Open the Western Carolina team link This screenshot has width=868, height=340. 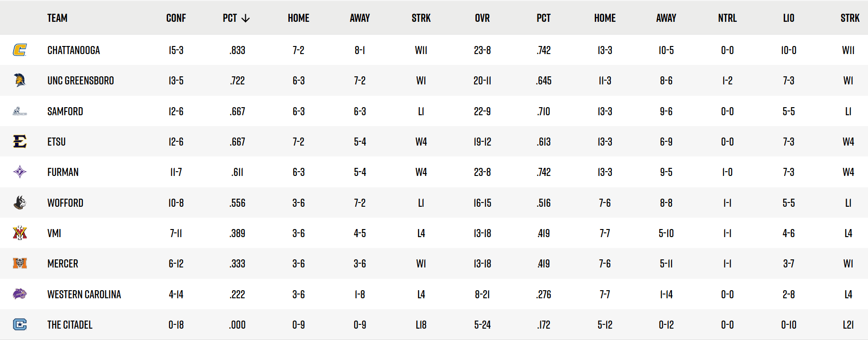(84, 294)
